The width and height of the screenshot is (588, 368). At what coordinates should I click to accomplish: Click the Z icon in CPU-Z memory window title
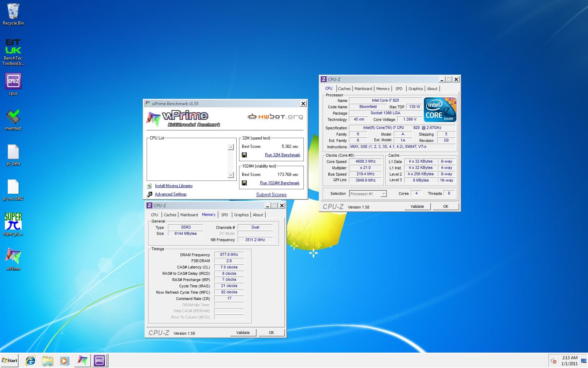149,206
